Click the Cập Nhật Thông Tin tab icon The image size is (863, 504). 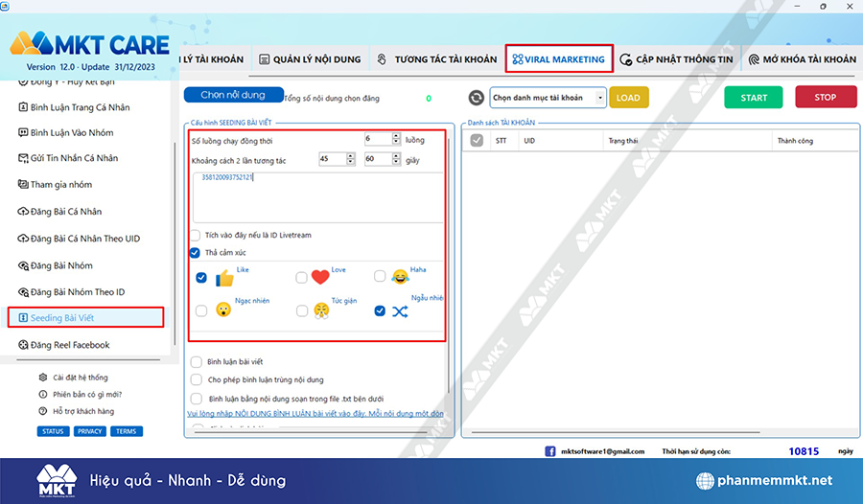point(626,59)
